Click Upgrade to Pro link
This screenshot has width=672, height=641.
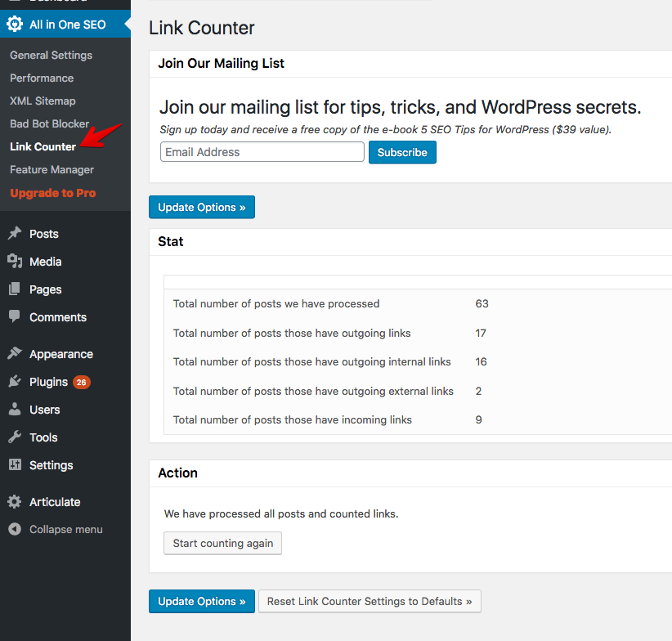coord(52,193)
